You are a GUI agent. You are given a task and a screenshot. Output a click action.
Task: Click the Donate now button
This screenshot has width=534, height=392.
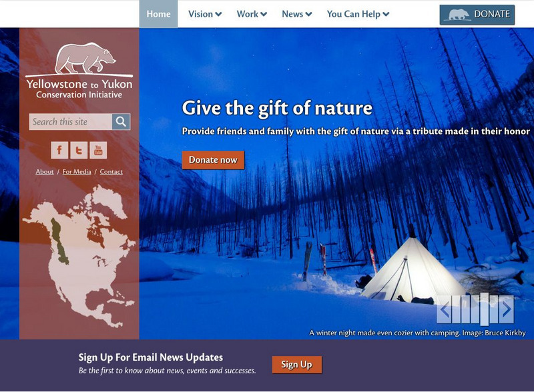tap(213, 160)
